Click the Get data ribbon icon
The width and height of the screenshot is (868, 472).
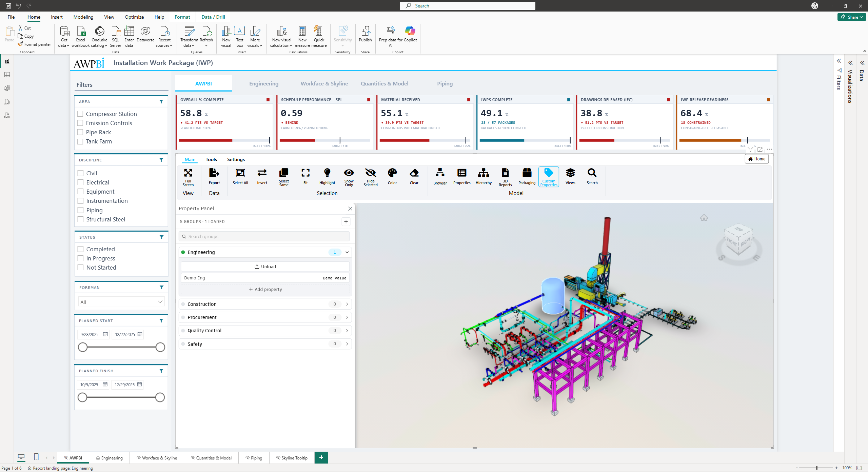(64, 37)
